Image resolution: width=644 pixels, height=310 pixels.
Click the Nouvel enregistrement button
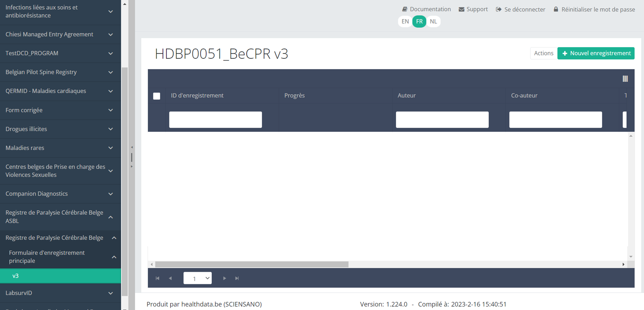tap(596, 53)
